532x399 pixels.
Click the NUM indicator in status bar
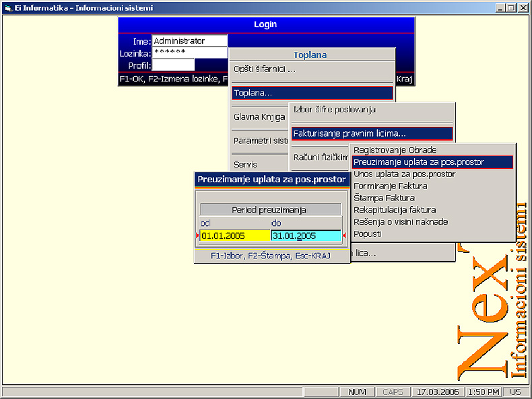358,392
